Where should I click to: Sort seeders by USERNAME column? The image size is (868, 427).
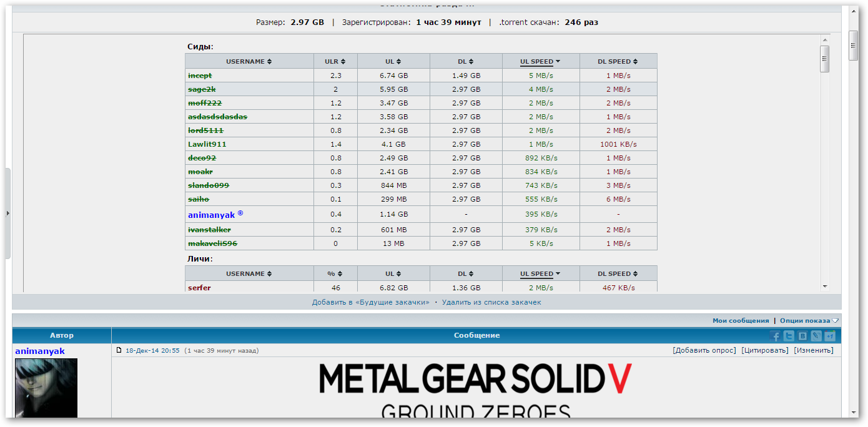(x=249, y=62)
